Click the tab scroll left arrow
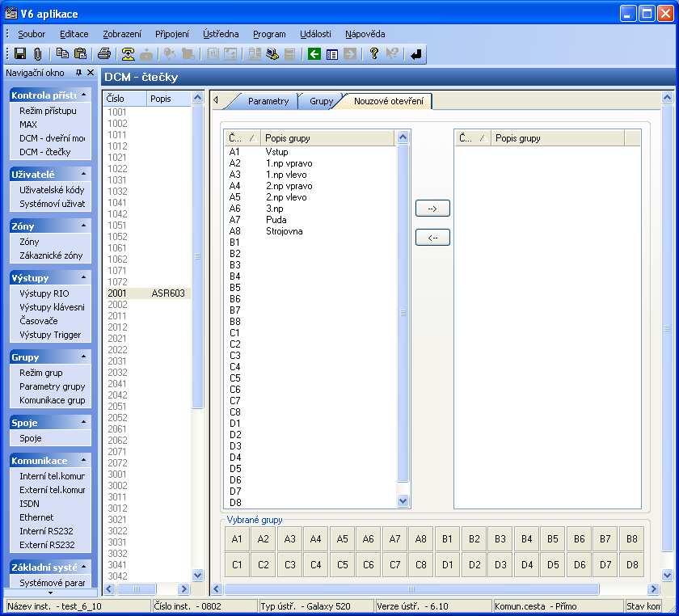679x616 pixels. (216, 100)
